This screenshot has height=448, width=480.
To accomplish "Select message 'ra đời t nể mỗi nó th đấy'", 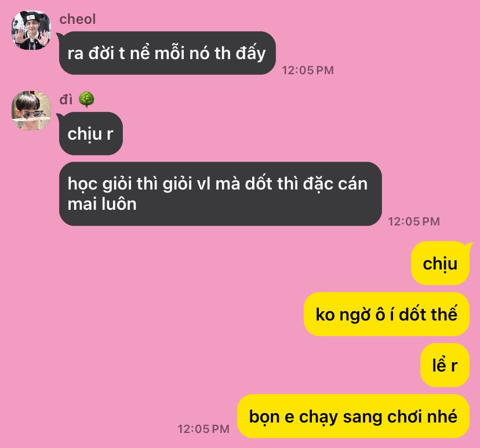I will click(x=168, y=53).
